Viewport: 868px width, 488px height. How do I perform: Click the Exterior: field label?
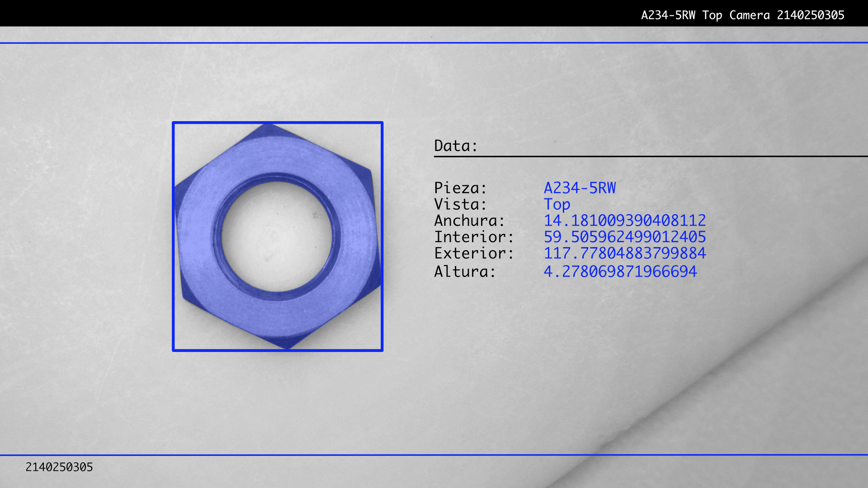(474, 253)
